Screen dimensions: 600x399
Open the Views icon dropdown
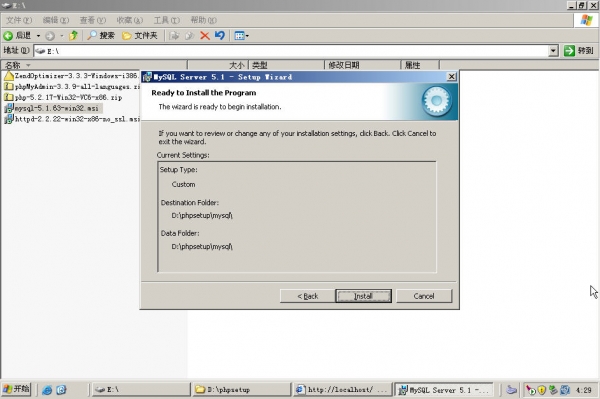click(x=241, y=36)
